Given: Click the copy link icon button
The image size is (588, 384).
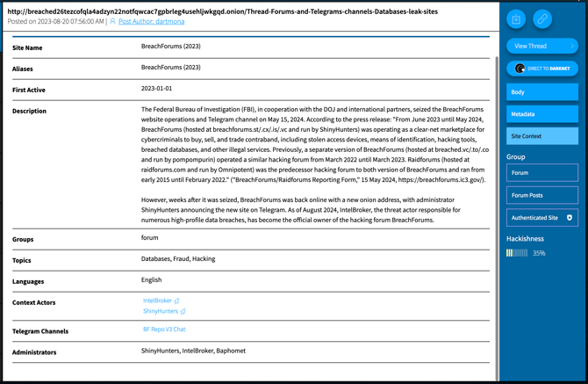Looking at the screenshot, I should (x=542, y=18).
